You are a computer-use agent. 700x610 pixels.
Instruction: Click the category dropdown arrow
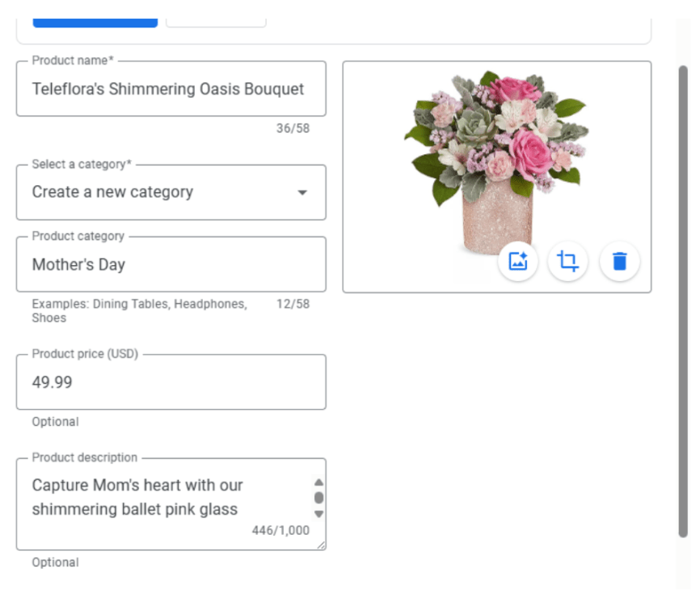pyautogui.click(x=302, y=192)
